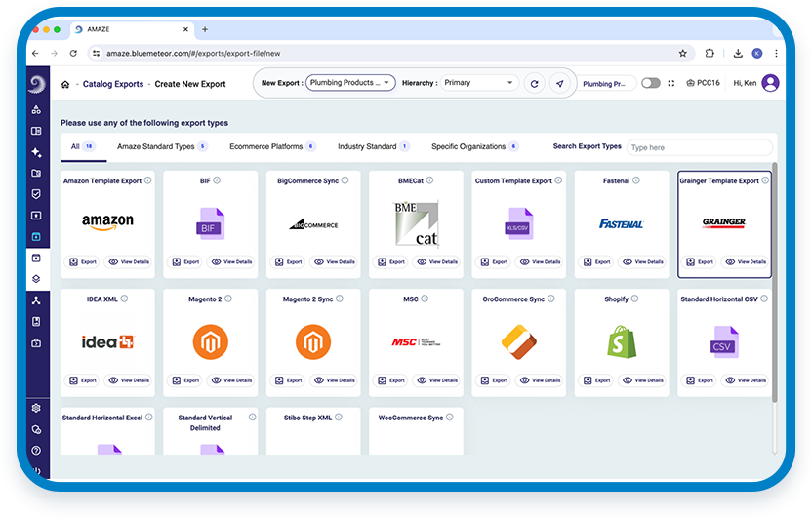Select the All export types tab
812x518 pixels.
point(83,146)
